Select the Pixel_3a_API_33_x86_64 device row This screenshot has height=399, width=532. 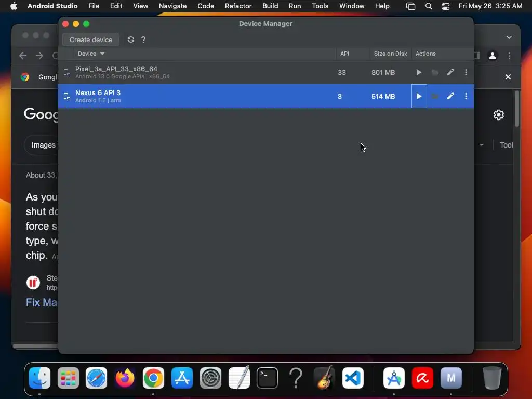[x=265, y=72]
